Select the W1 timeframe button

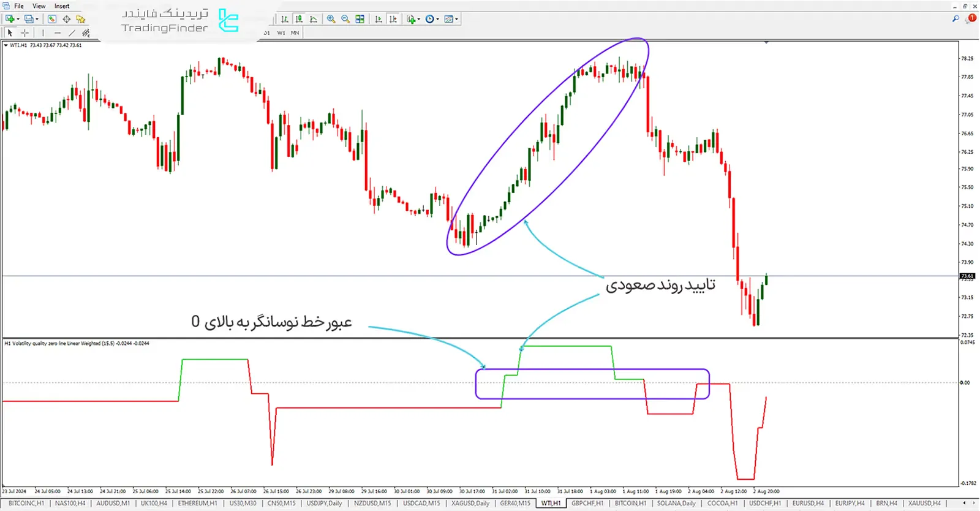[281, 33]
